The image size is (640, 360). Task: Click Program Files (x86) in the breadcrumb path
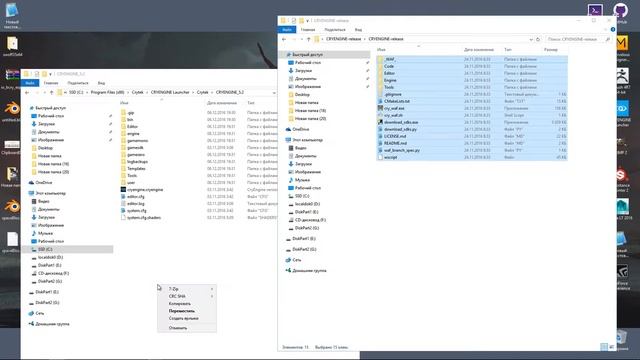(x=107, y=93)
